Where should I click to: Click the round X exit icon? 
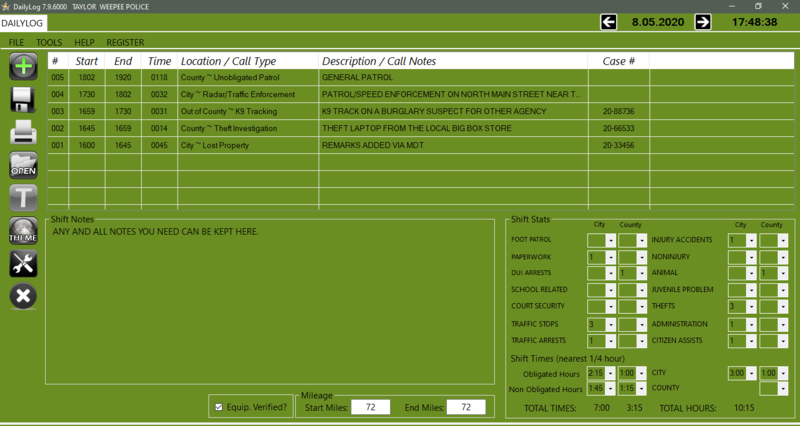[23, 296]
